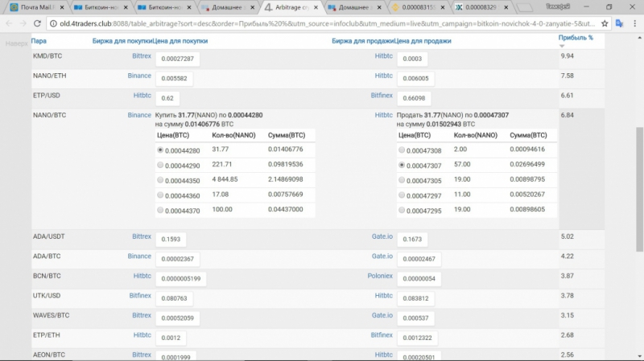Expand ADA/USDT buy price 0.1593
644x361 pixels.
[171, 239]
